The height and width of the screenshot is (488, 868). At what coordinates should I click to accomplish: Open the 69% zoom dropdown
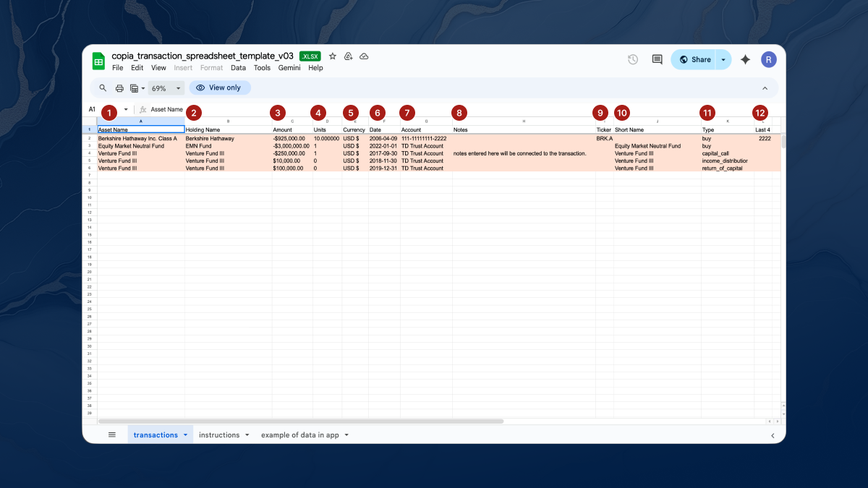point(166,88)
